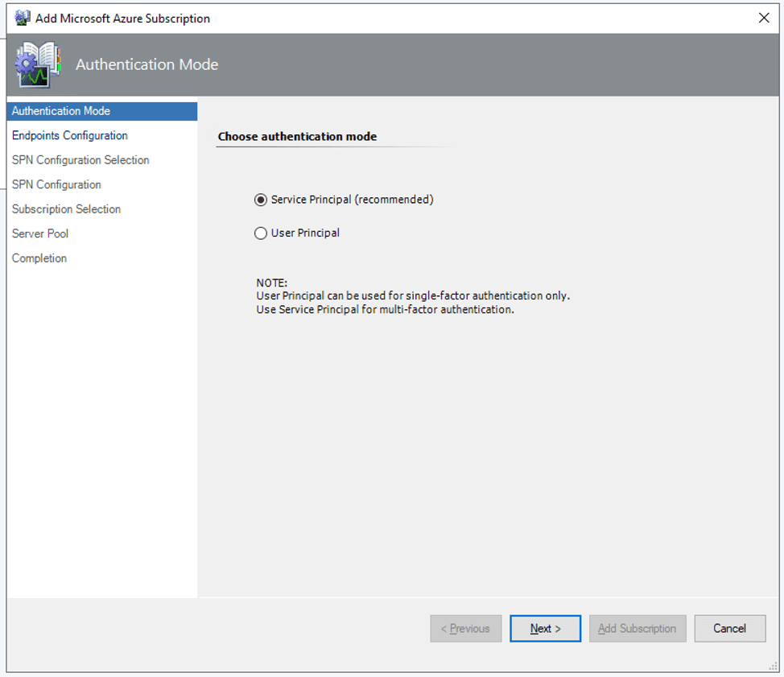The width and height of the screenshot is (784, 677).
Task: Proceed with the Next button
Action: (x=545, y=629)
